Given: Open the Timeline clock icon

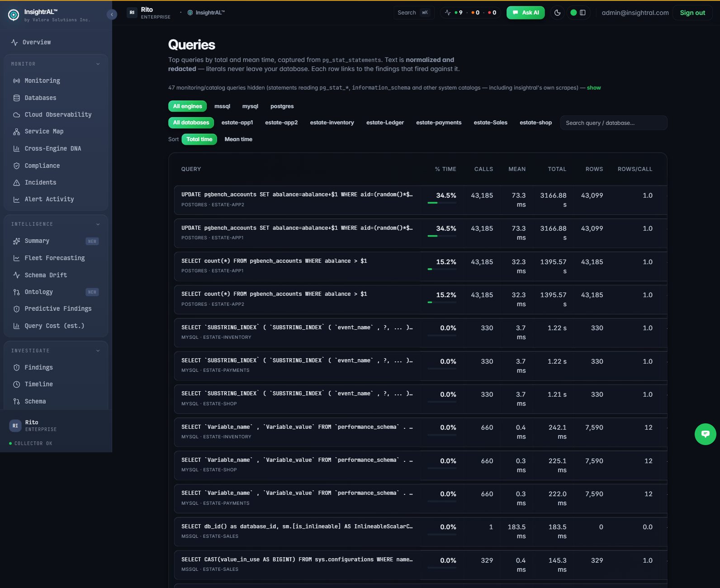Looking at the screenshot, I should pyautogui.click(x=17, y=384).
